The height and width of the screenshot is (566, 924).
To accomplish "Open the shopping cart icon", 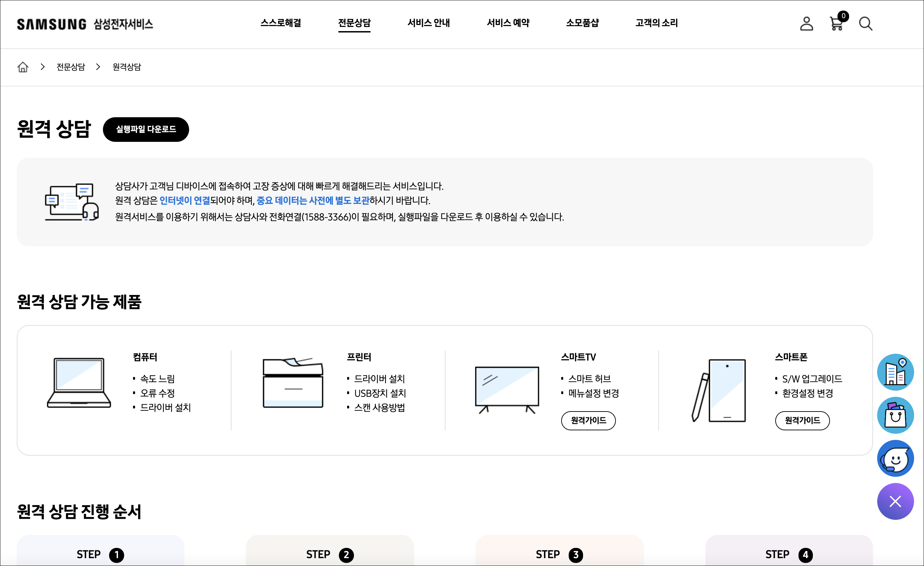I will pyautogui.click(x=836, y=24).
